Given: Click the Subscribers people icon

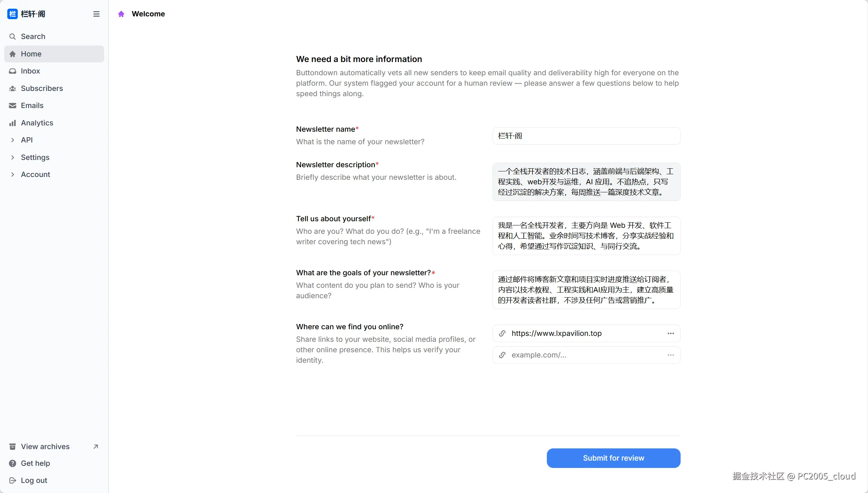Looking at the screenshot, I should click(x=13, y=88).
